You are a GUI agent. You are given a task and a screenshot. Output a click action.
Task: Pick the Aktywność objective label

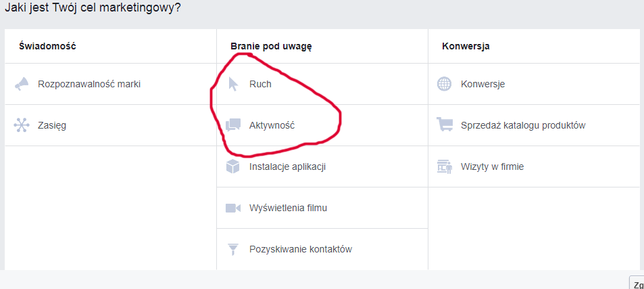click(x=272, y=125)
